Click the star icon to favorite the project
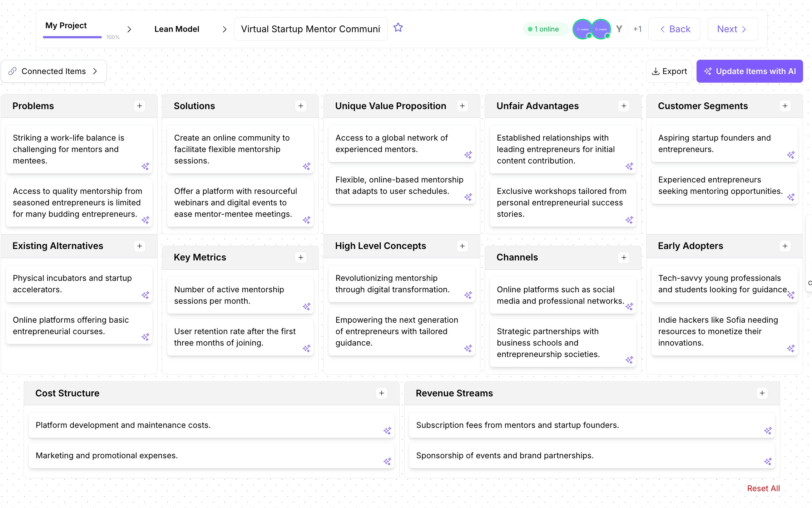This screenshot has width=812, height=508. pyautogui.click(x=398, y=28)
